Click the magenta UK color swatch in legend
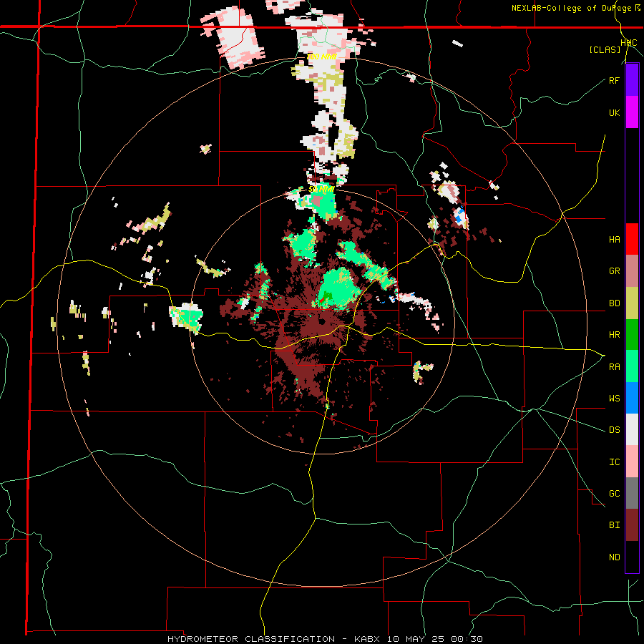 coord(632,112)
